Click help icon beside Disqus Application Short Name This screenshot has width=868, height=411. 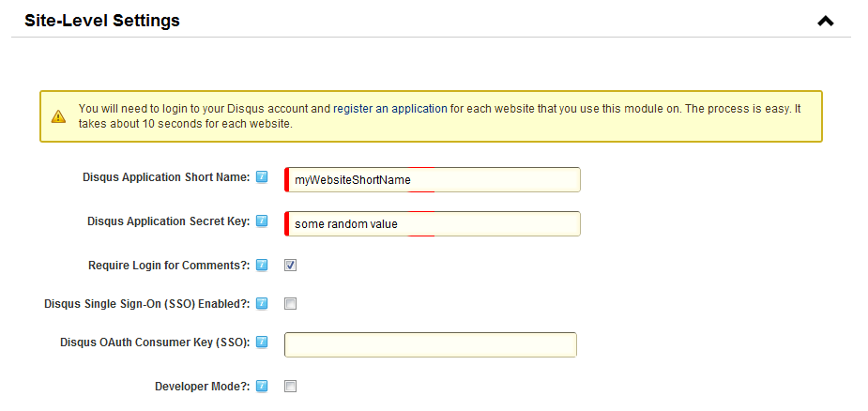click(262, 177)
